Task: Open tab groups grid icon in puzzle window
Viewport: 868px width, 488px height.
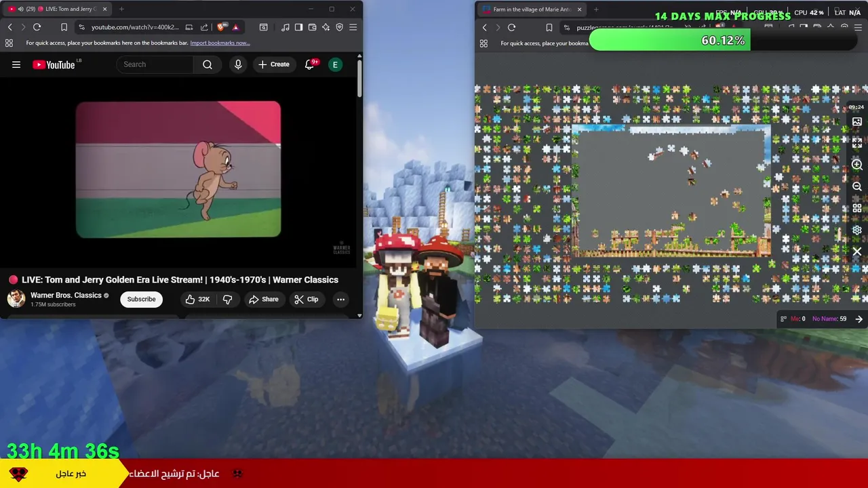Action: point(484,43)
